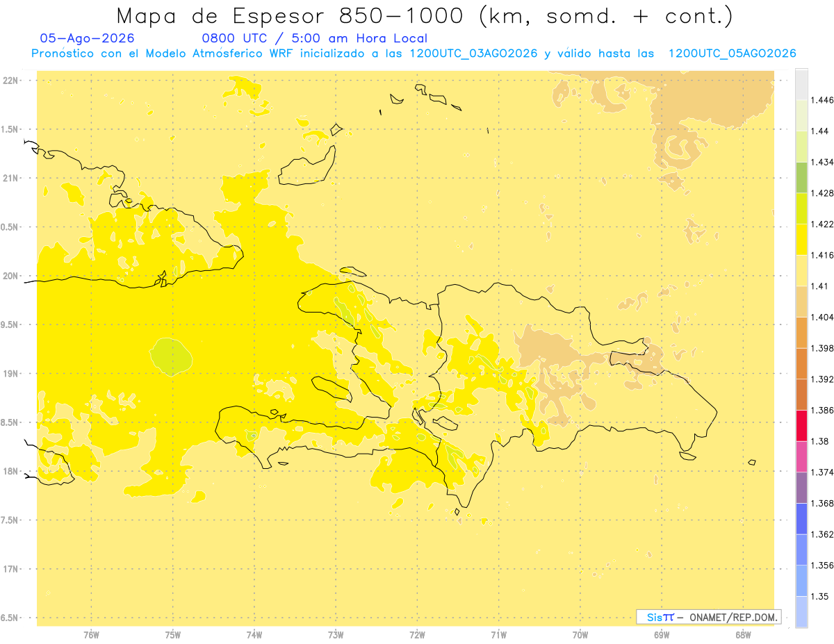This screenshot has height=644, width=834.
Task: Select the date label '05-Ago-2026'
Action: 88,38
